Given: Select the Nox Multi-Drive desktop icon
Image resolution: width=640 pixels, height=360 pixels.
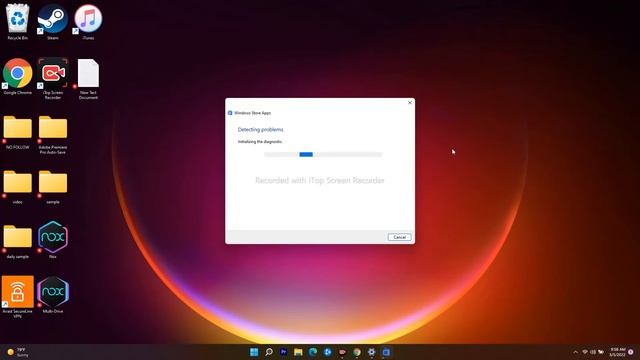Looking at the screenshot, I should click(53, 295).
